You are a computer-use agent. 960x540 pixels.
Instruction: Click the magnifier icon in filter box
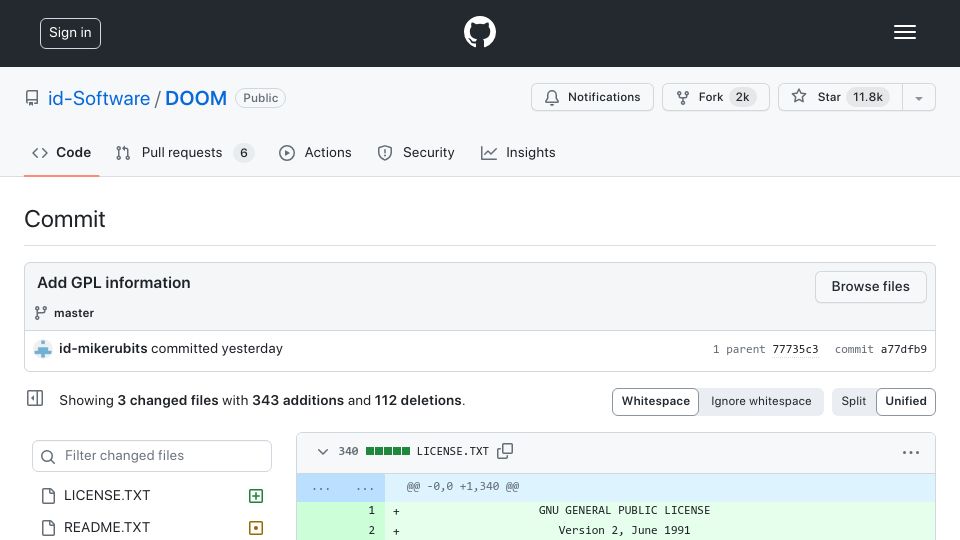point(48,457)
